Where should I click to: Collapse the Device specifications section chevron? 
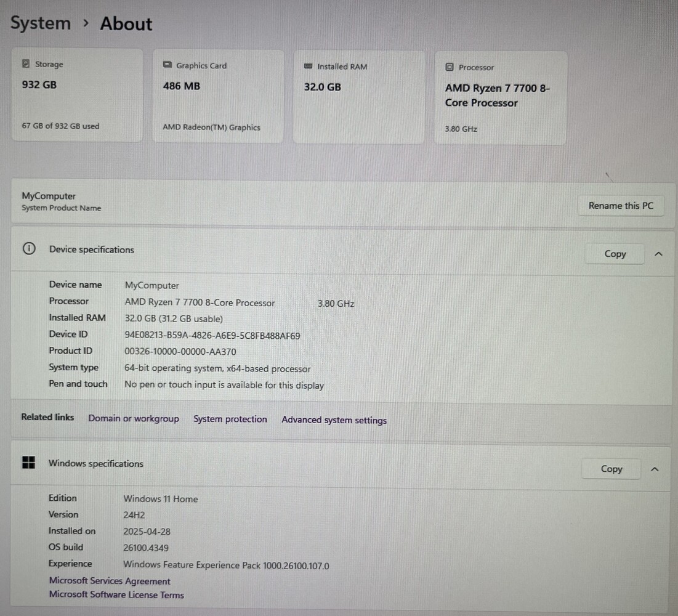658,254
